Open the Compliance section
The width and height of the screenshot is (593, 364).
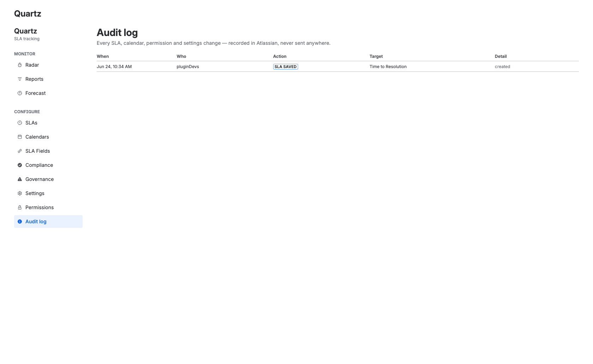click(x=48, y=165)
